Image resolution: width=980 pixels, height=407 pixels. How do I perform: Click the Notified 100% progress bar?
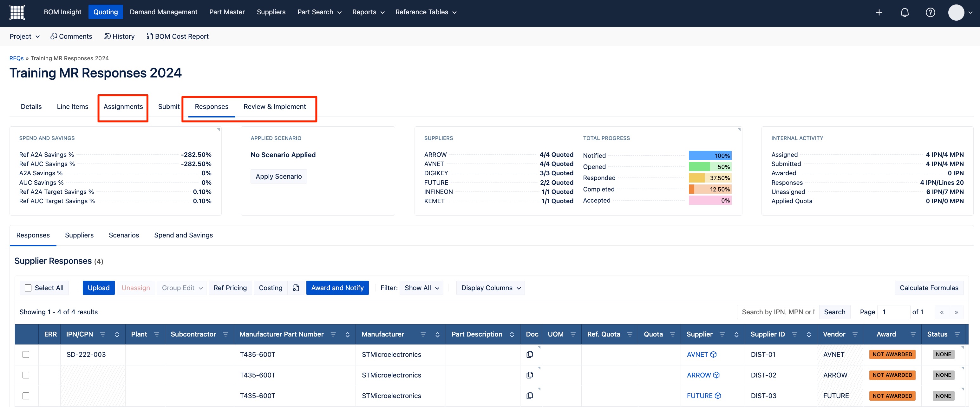click(x=710, y=156)
